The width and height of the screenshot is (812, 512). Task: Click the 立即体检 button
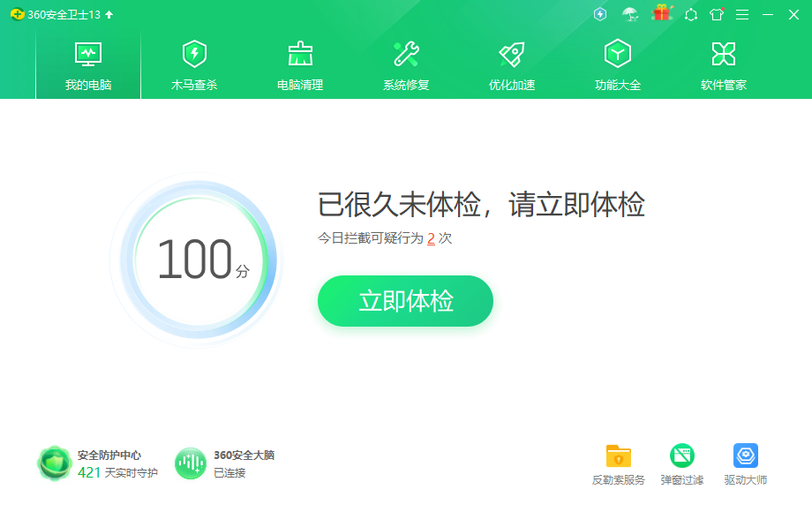pyautogui.click(x=405, y=301)
